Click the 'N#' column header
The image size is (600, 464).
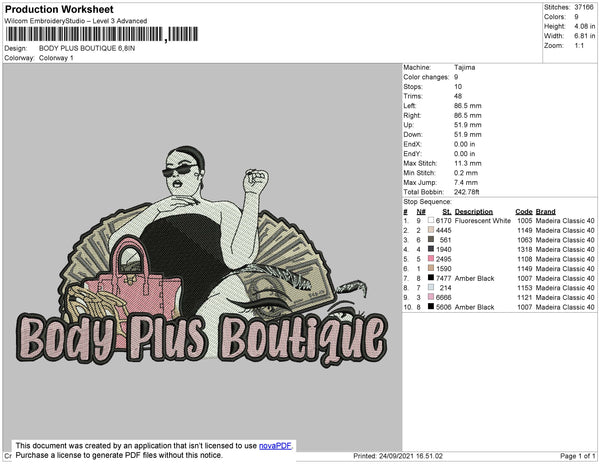421,212
